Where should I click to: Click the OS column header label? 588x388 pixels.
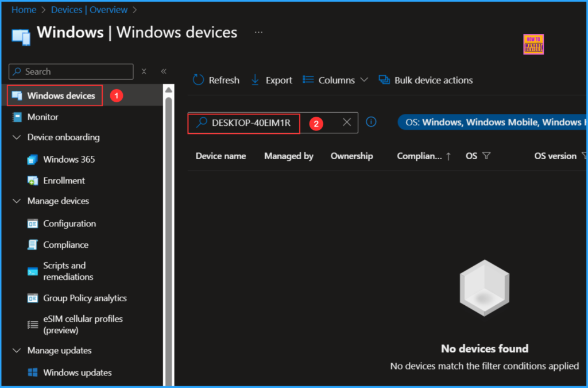coord(471,156)
